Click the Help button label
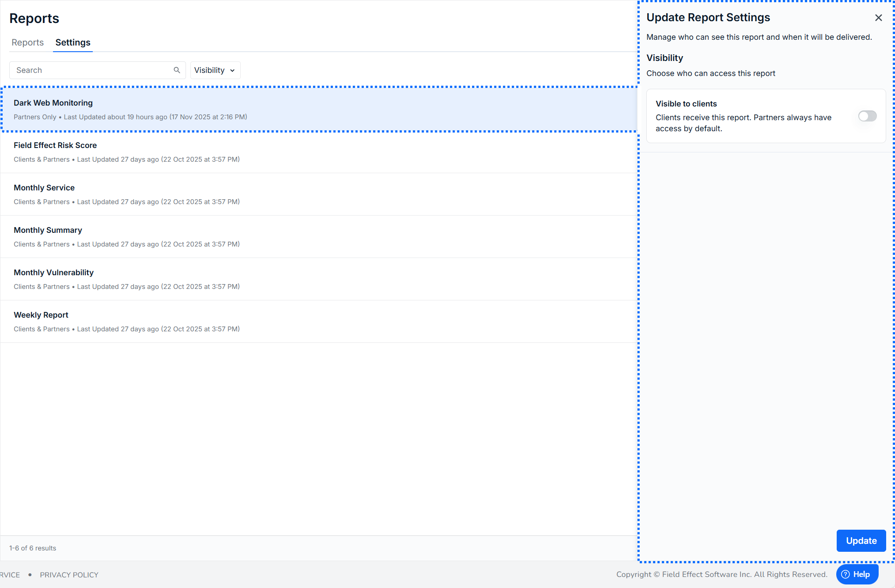 pos(861,574)
